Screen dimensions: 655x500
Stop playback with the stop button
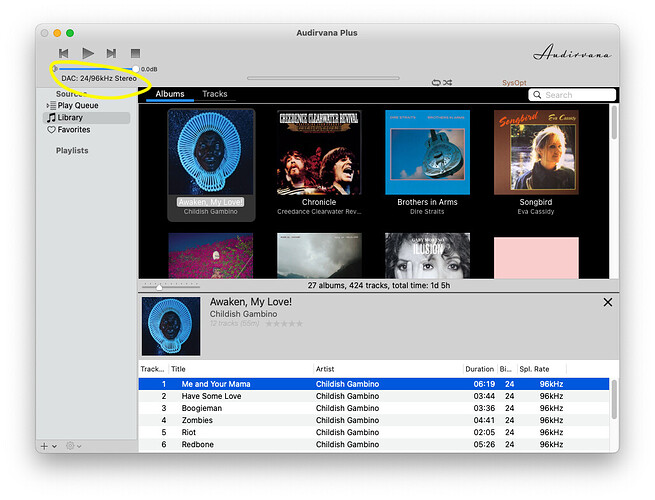coord(135,53)
